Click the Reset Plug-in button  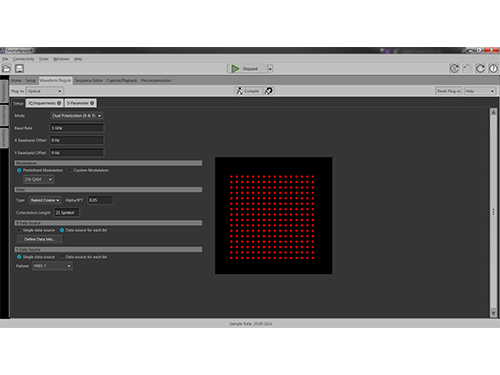click(x=449, y=91)
